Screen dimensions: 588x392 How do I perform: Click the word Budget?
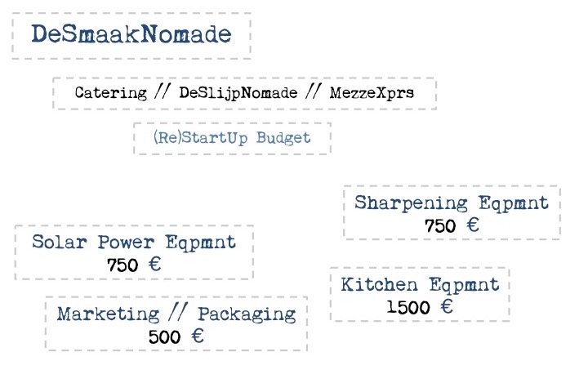click(x=283, y=138)
